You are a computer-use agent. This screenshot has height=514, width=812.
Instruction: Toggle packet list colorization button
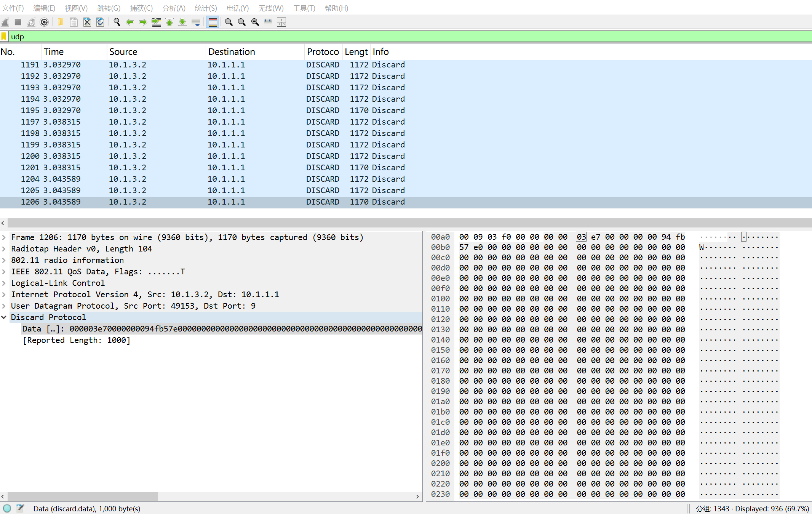tap(213, 22)
